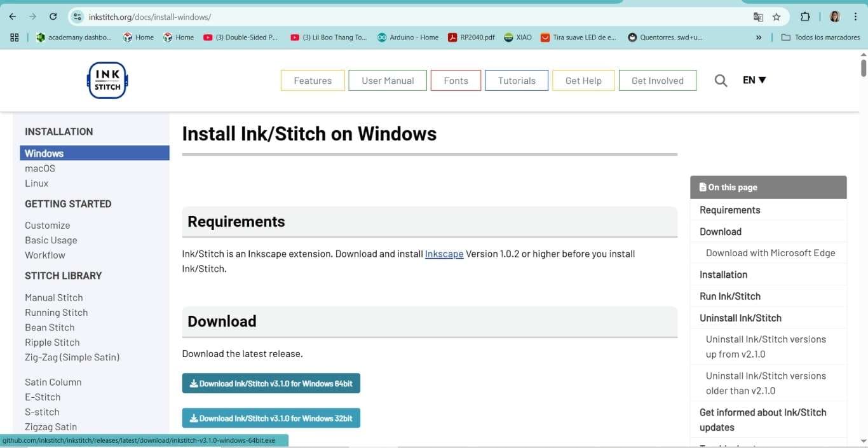Open Manual Stitch in Stitch Library
Image resolution: width=868 pixels, height=448 pixels.
[54, 297]
